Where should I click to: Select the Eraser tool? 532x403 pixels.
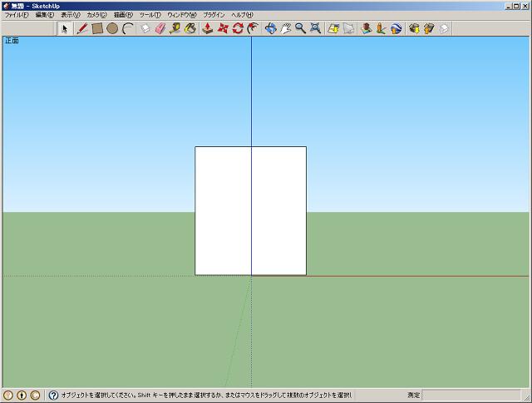(160, 28)
